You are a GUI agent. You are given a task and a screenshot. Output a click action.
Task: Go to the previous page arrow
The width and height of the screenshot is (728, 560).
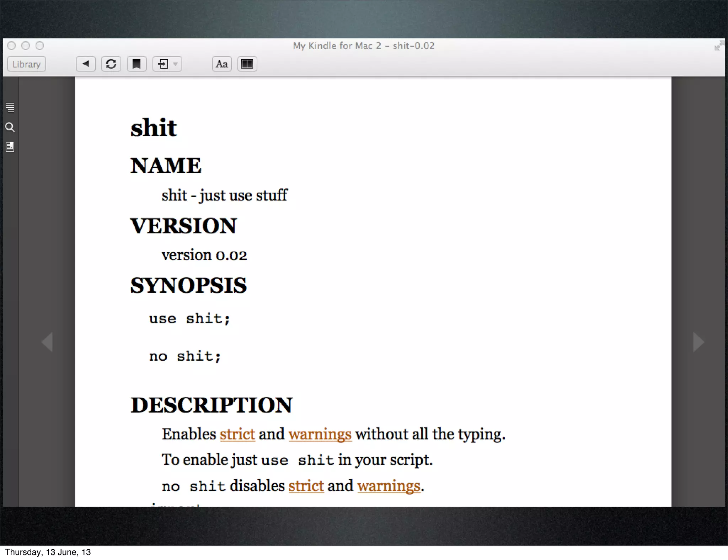pyautogui.click(x=47, y=342)
